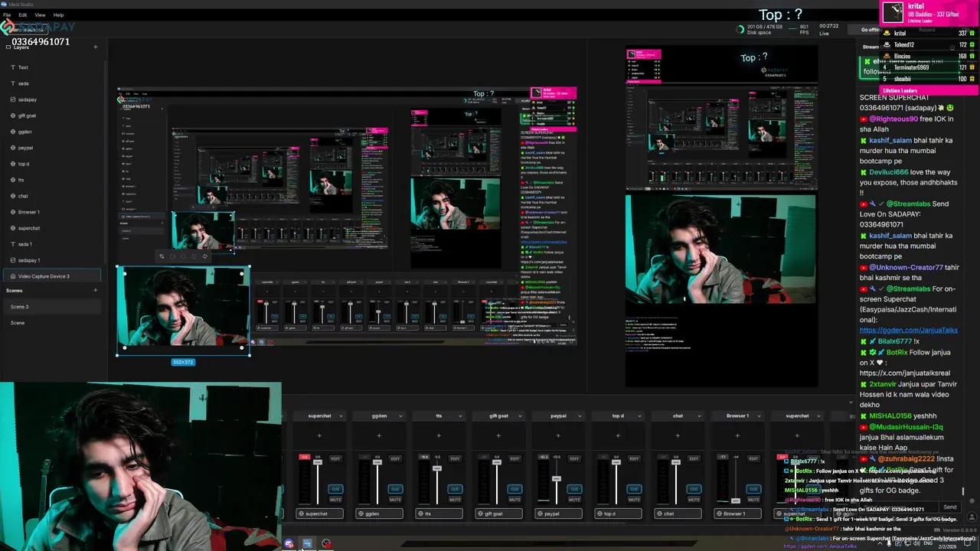Open the Browser 1 channel header dropdown

[759, 416]
